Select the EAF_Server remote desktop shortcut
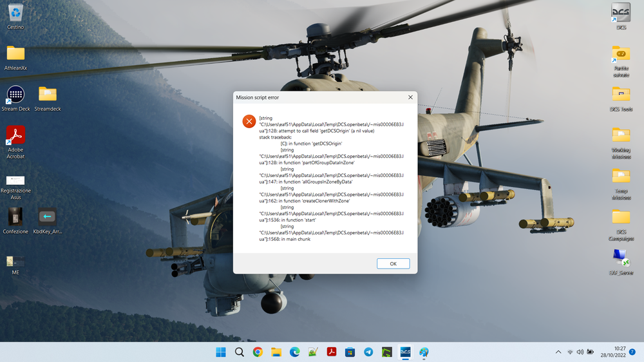Image resolution: width=644 pixels, height=362 pixels. click(x=621, y=262)
